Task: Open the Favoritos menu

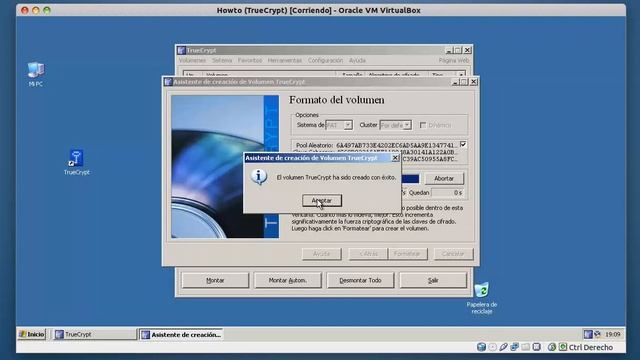Action: click(250, 60)
